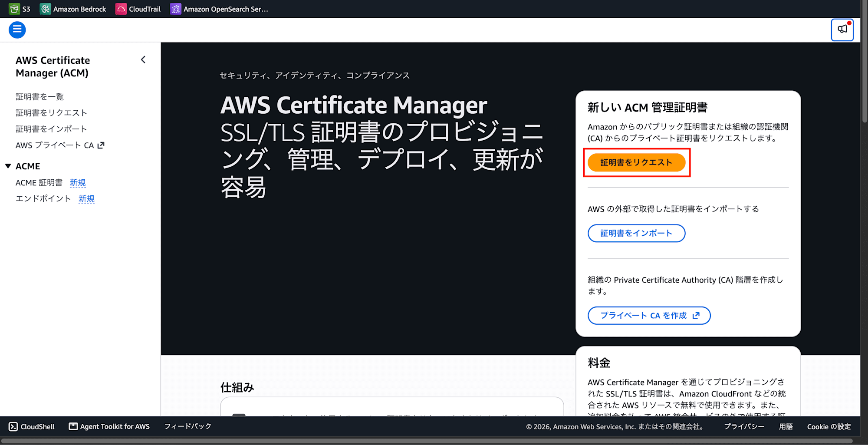The width and height of the screenshot is (868, 445).
Task: Open 証明書をインポート in the sidebar
Action: click(51, 129)
